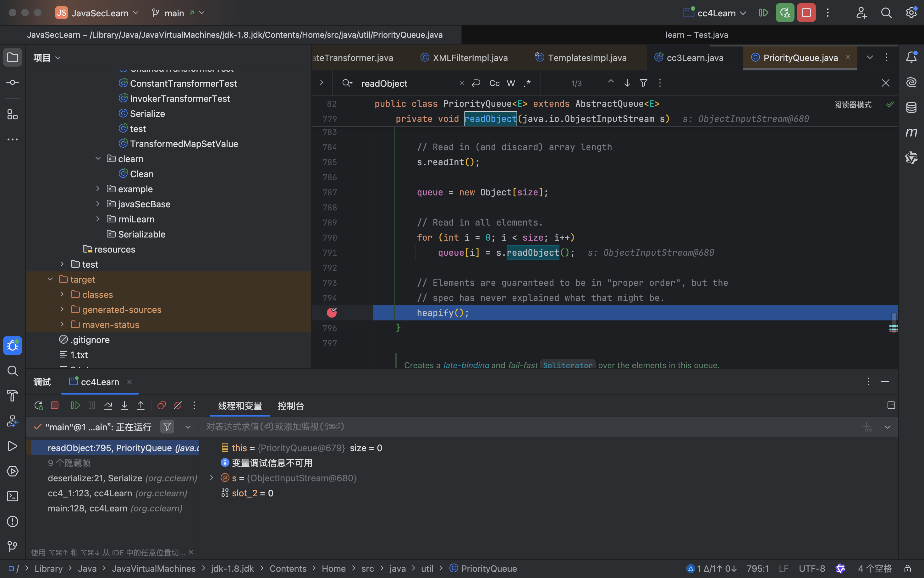Toggle the breakpoint at heapify() line
The height and width of the screenshot is (578, 924).
click(332, 313)
